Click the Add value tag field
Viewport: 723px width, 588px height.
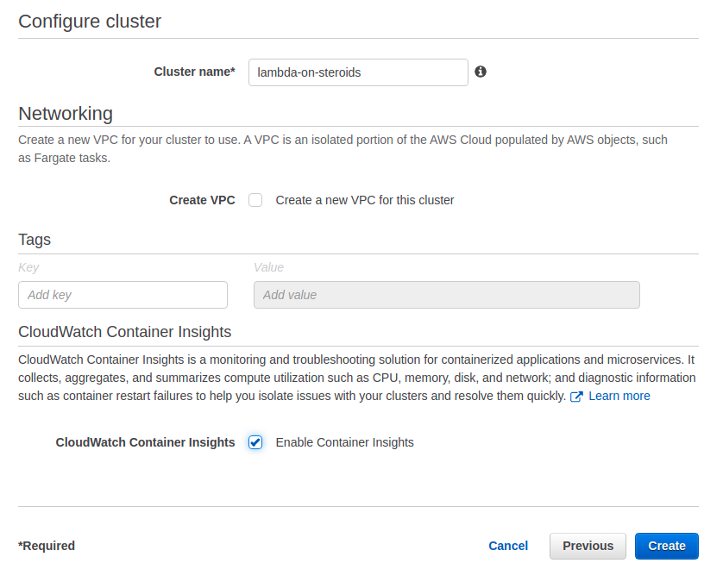click(446, 295)
